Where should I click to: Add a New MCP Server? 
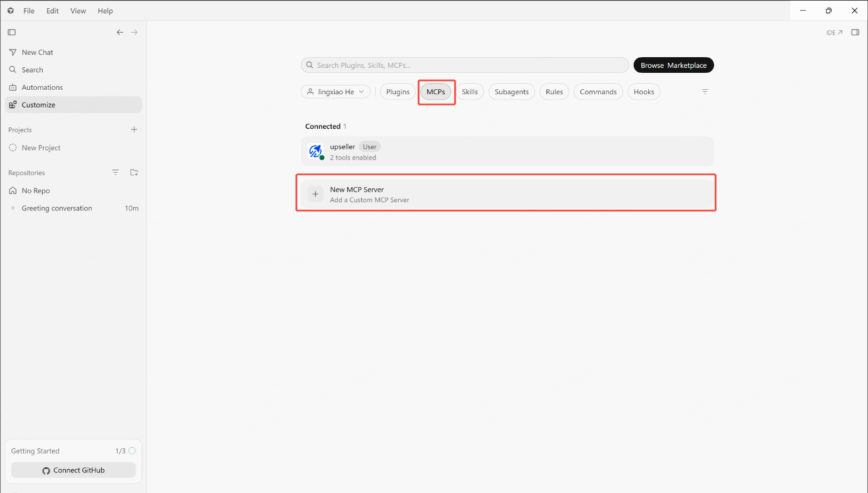(x=507, y=195)
